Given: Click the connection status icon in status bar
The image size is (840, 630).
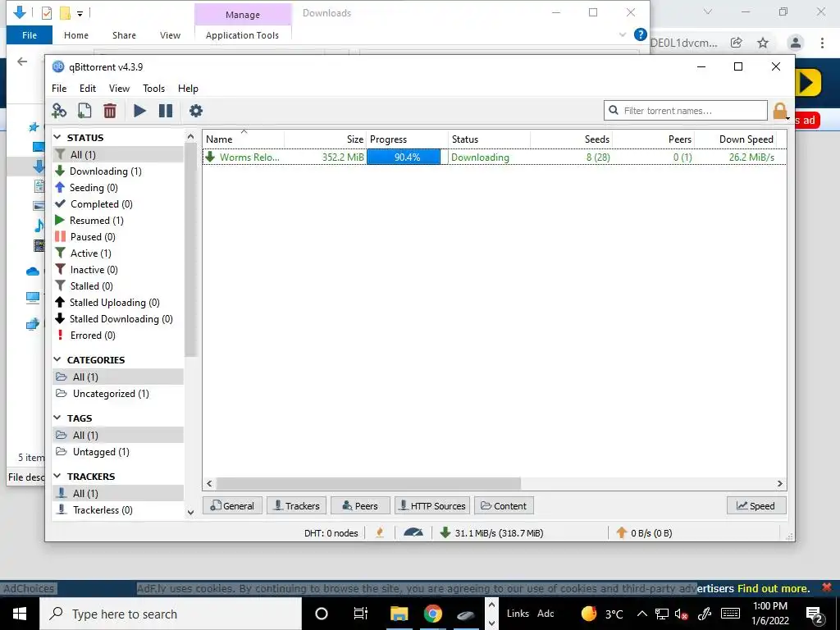Looking at the screenshot, I should tap(380, 533).
